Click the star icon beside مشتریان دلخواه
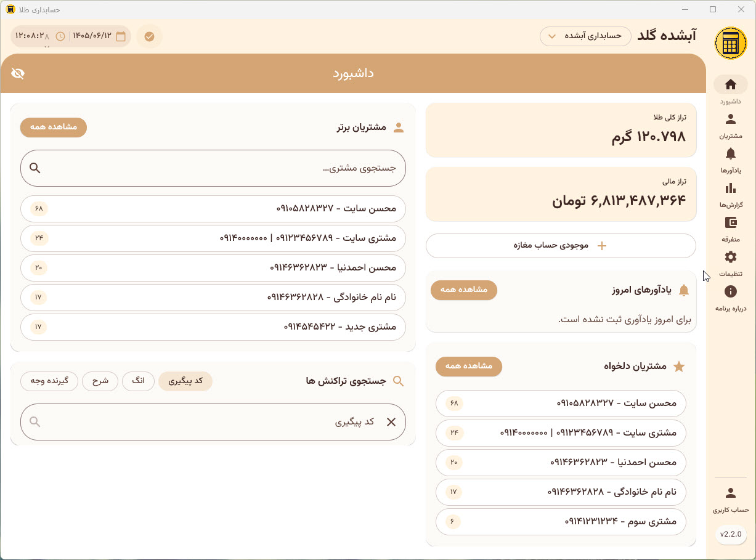 pos(679,367)
